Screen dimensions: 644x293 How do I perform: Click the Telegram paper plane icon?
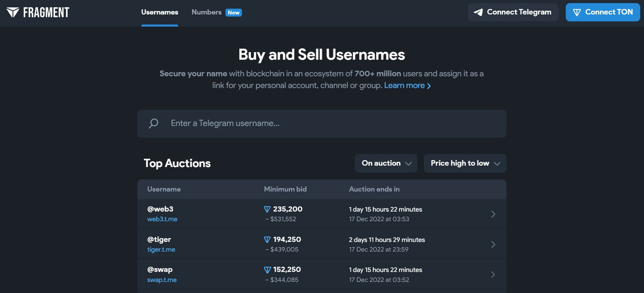point(478,12)
